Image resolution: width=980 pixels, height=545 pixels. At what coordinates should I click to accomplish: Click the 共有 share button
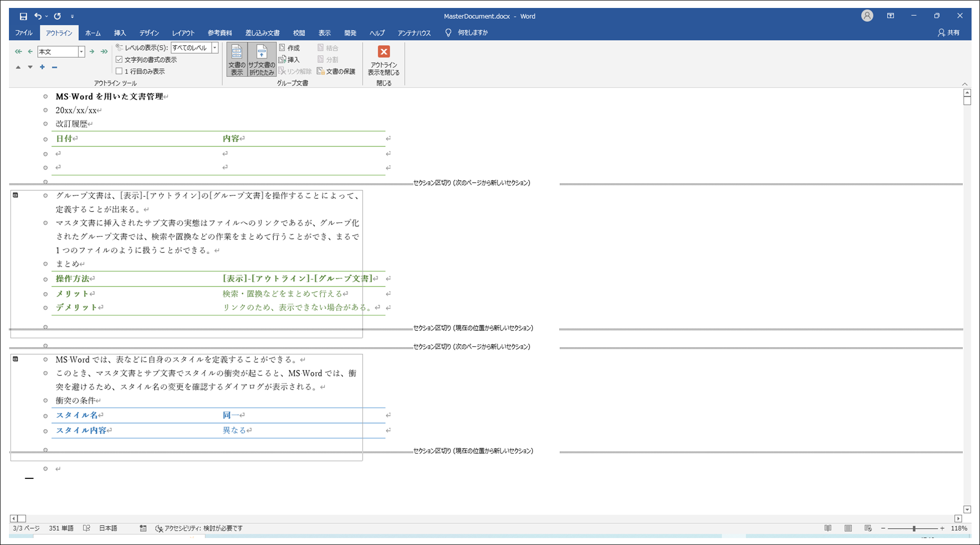click(949, 33)
